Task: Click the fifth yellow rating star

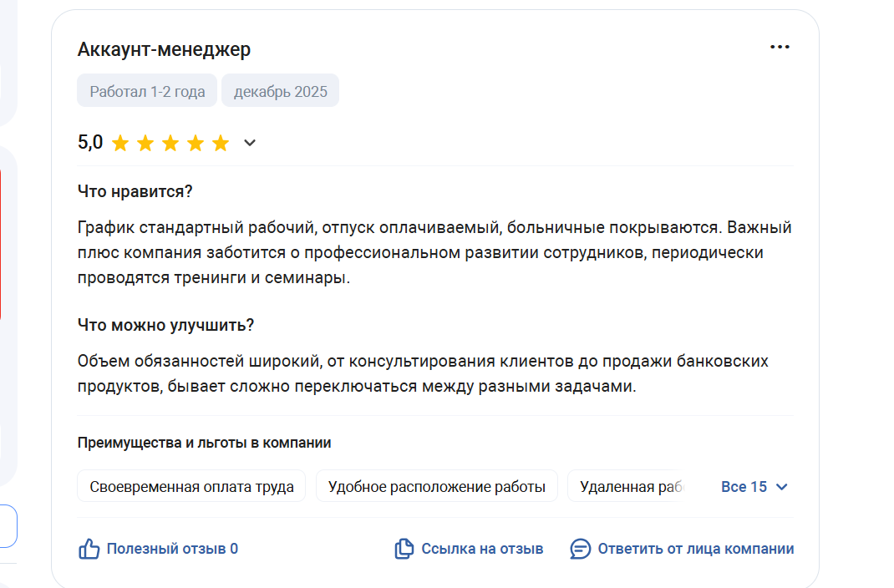Action: pyautogui.click(x=221, y=144)
